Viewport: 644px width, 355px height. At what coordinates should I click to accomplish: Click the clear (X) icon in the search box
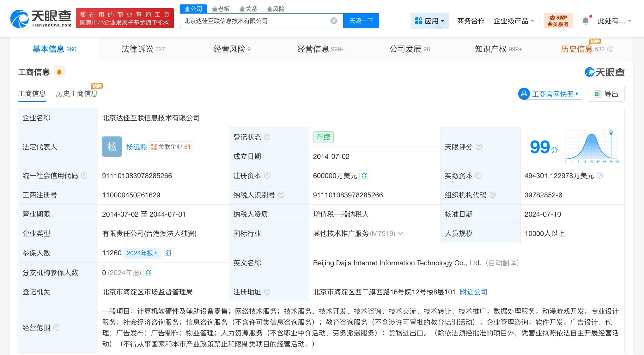pyautogui.click(x=334, y=21)
